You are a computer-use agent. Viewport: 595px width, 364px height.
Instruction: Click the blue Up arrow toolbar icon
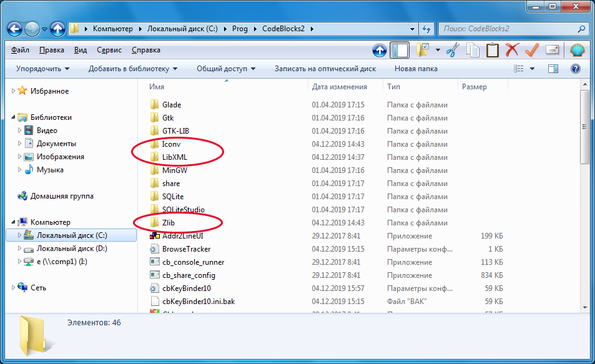[x=379, y=50]
